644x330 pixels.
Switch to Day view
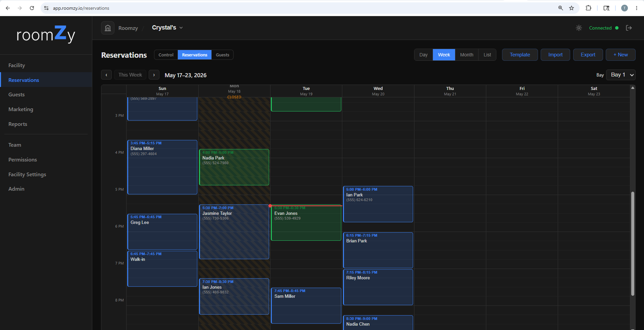424,55
